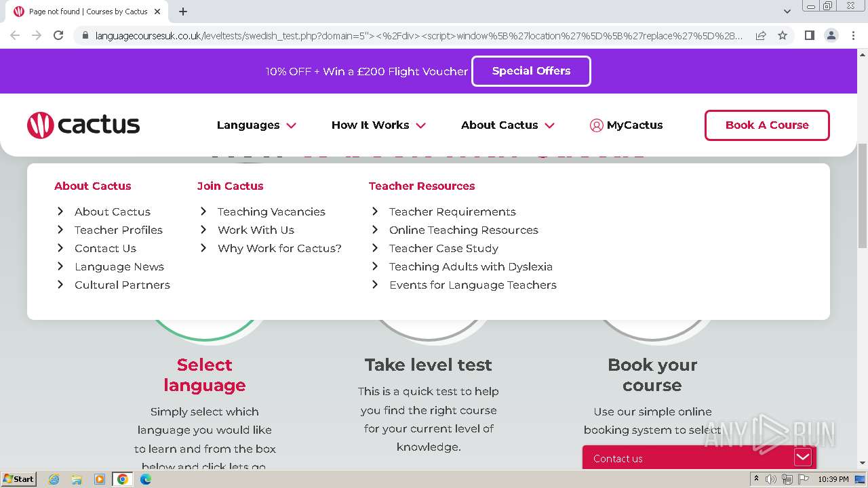Open Language News link
This screenshot has height=488, width=868.
(x=119, y=266)
